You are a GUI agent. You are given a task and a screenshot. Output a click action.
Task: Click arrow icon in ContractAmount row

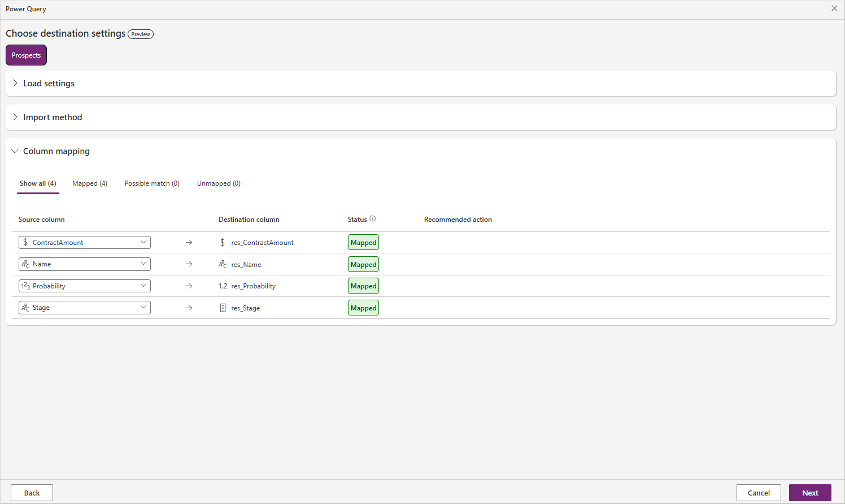(x=189, y=243)
